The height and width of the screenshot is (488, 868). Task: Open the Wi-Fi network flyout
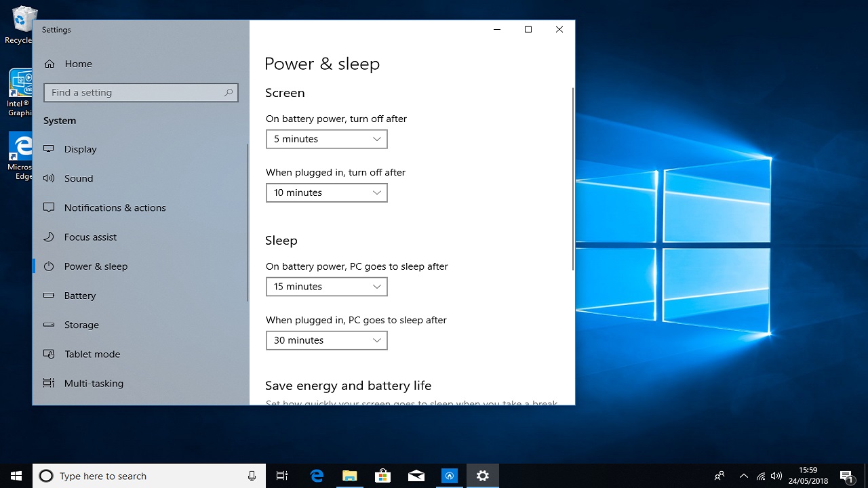(761, 476)
